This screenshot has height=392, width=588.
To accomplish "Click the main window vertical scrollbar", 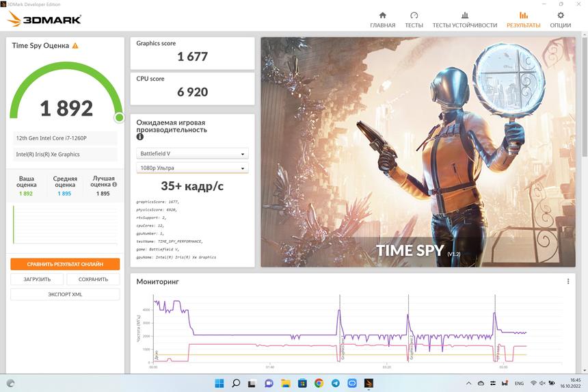I will pos(585,96).
